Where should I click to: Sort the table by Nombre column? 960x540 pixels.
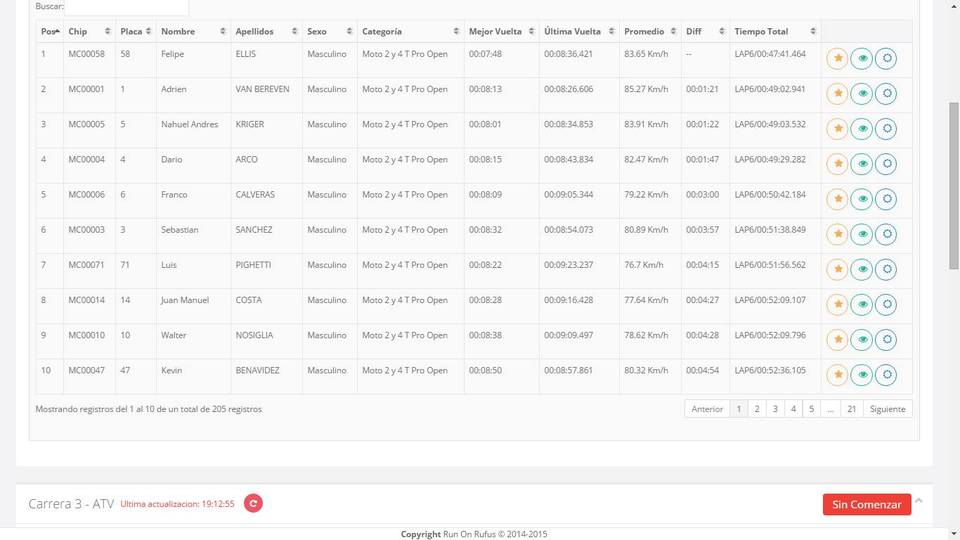tap(193, 31)
